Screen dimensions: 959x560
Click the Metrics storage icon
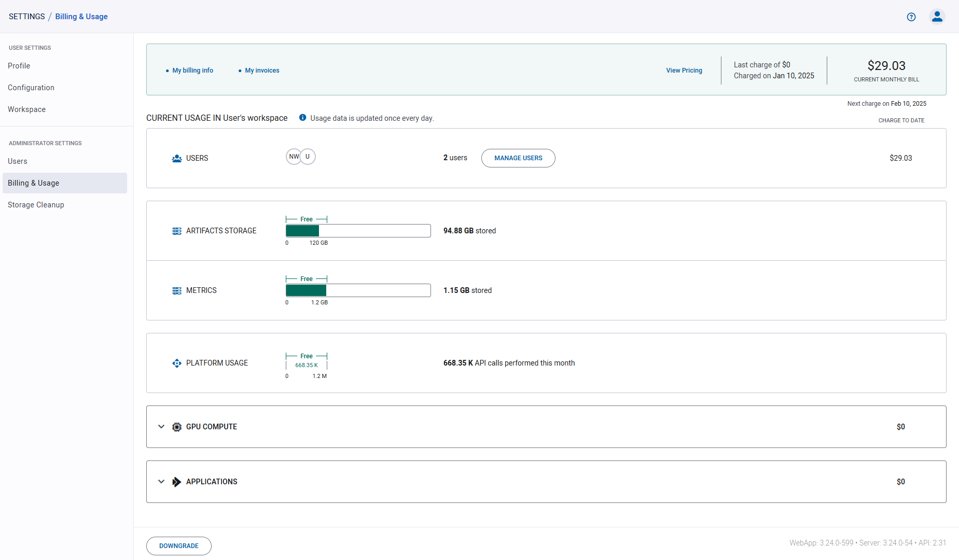[x=176, y=290]
